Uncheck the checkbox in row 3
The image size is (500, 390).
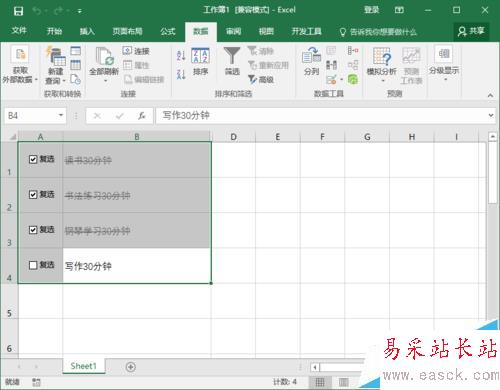(33, 230)
